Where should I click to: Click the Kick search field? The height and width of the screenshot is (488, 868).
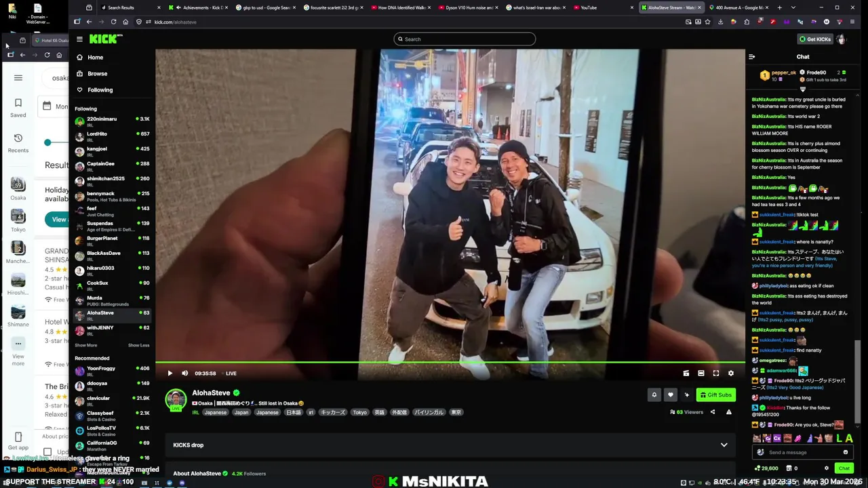pos(465,39)
